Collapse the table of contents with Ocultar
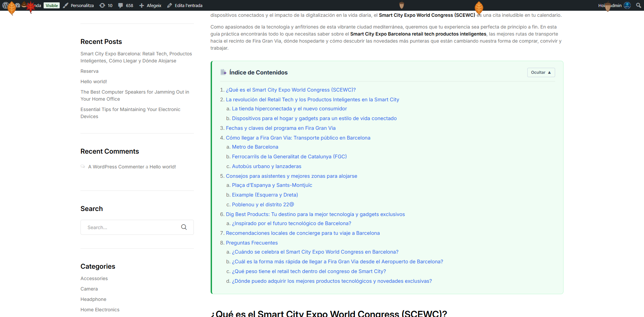 pyautogui.click(x=541, y=72)
